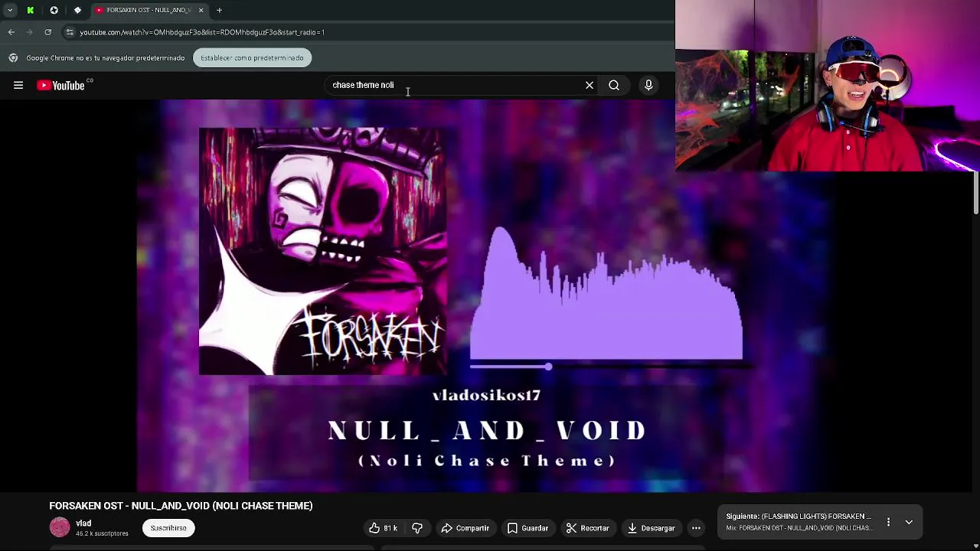The width and height of the screenshot is (980, 551).
Task: Expand the Siguiente mix playlist chevron
Action: tap(909, 522)
